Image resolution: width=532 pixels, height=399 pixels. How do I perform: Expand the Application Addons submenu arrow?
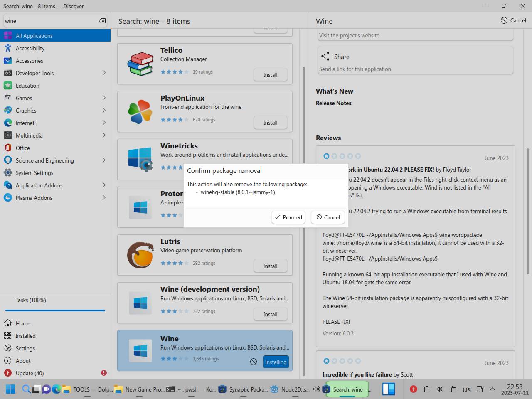[104, 185]
